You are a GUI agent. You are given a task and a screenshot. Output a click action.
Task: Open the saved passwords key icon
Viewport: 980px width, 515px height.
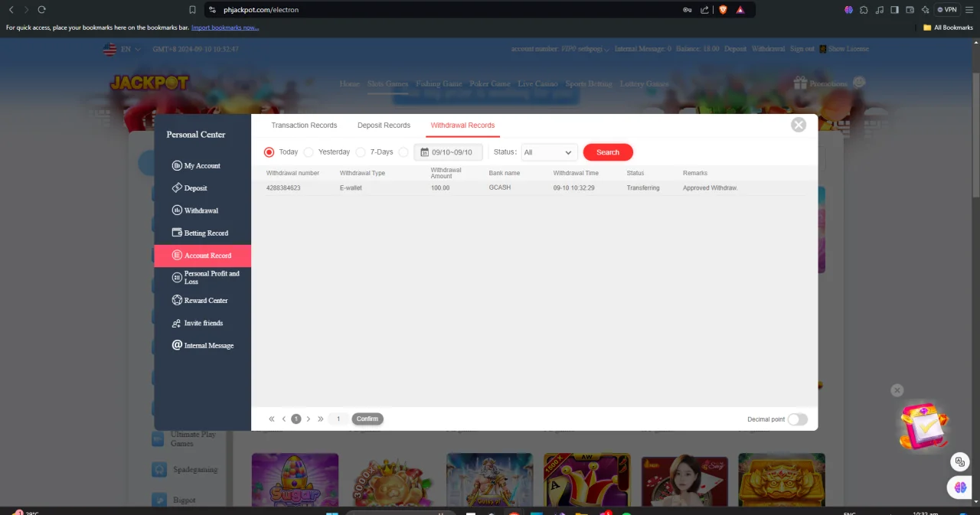click(x=687, y=10)
